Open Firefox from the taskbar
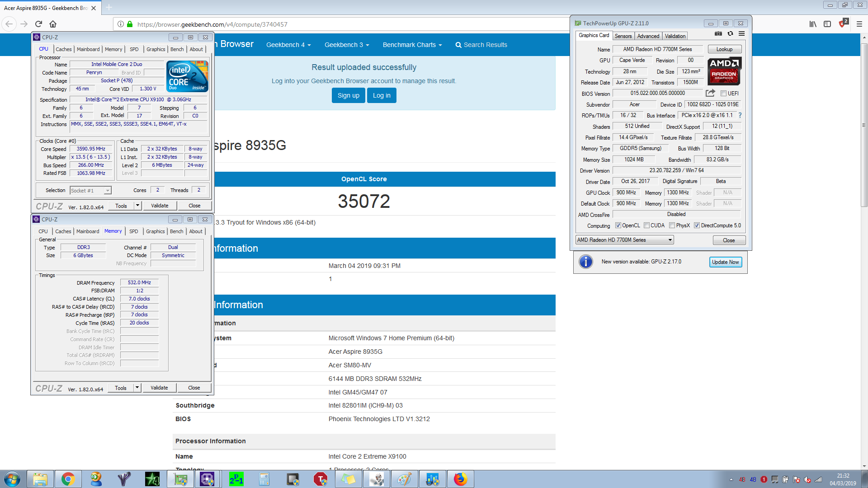The height and width of the screenshot is (488, 868). [x=460, y=479]
